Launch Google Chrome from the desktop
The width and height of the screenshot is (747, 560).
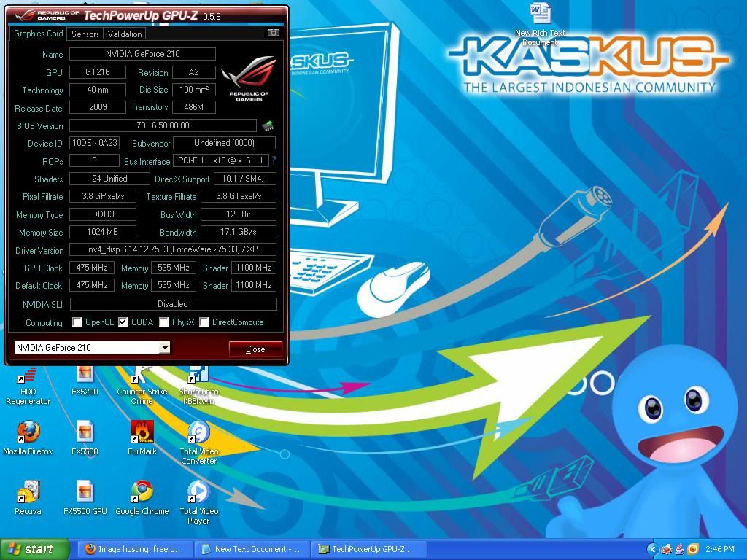(x=142, y=497)
